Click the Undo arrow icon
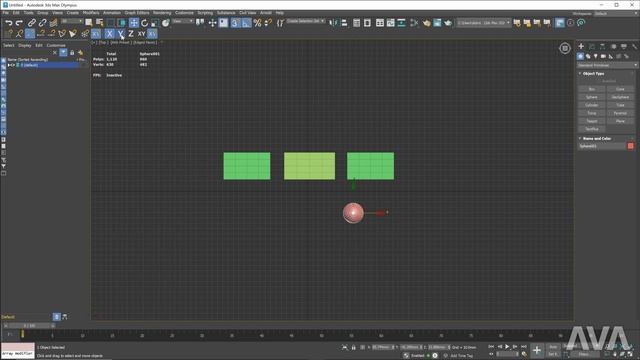 (9, 23)
